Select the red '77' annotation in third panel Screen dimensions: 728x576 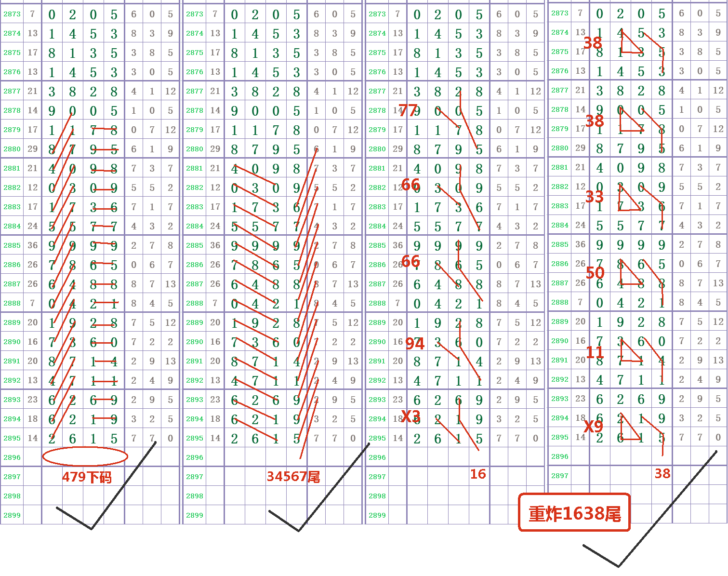(408, 110)
